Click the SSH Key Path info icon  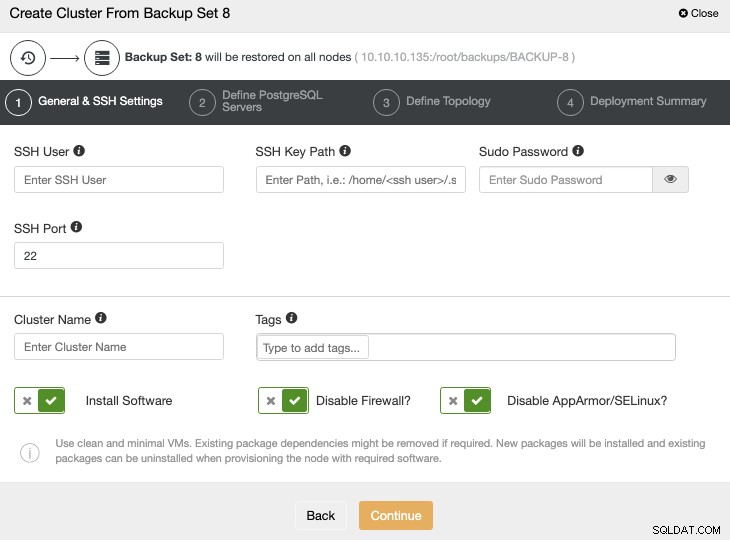pyautogui.click(x=345, y=151)
